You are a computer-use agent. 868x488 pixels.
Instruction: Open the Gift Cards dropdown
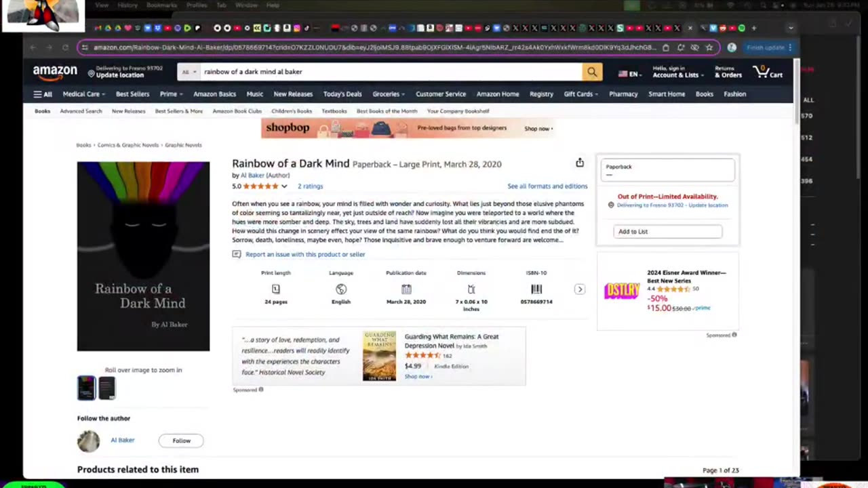pyautogui.click(x=581, y=94)
